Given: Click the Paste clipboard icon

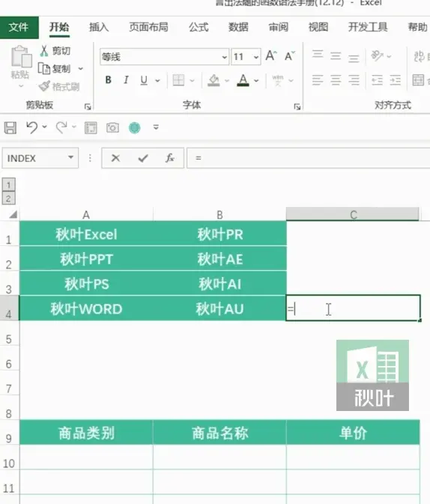Looking at the screenshot, I should (x=21, y=56).
